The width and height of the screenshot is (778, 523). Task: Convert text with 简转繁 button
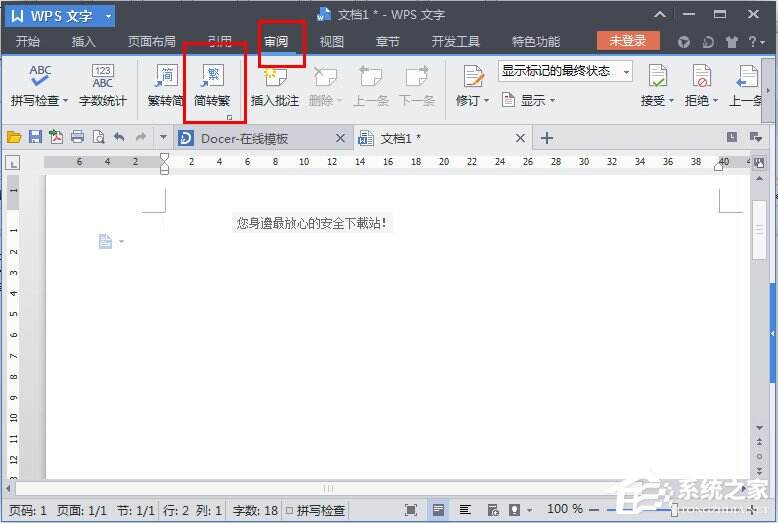212,85
